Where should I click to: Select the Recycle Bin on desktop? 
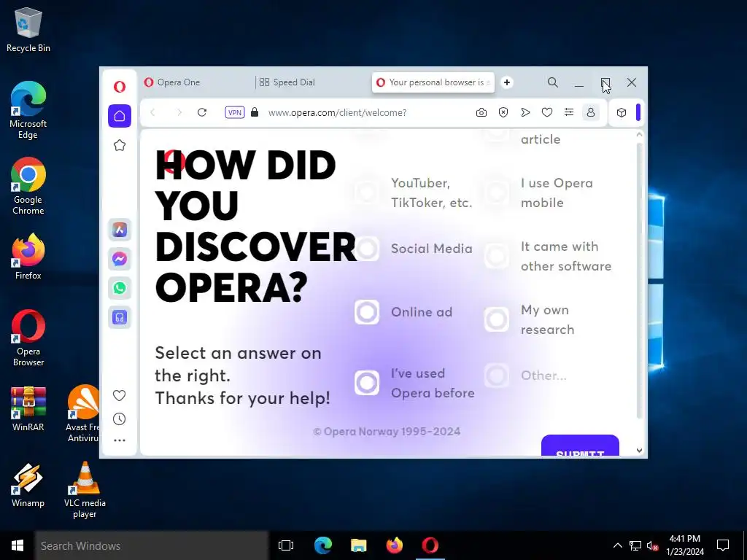click(x=28, y=29)
